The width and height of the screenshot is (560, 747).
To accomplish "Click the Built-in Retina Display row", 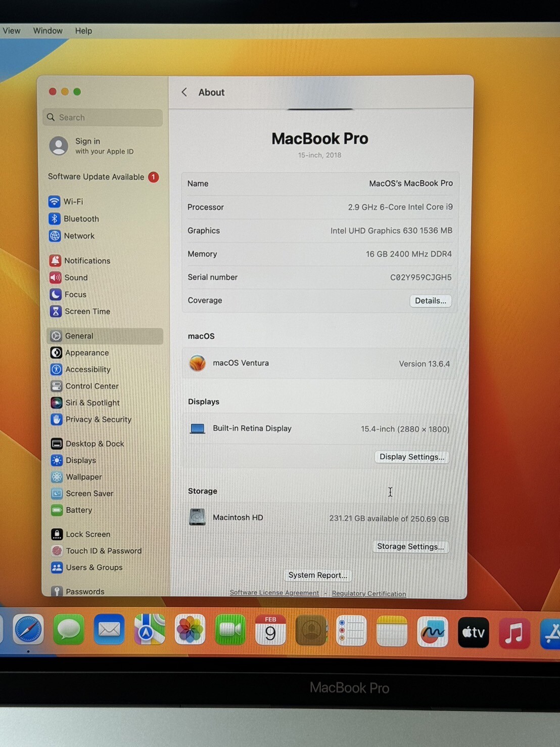I will [319, 428].
